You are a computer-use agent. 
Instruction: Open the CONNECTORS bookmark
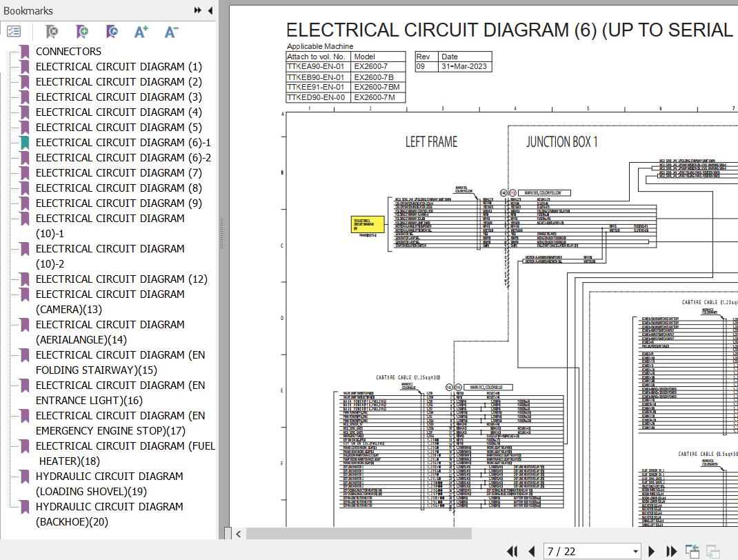[x=68, y=52]
